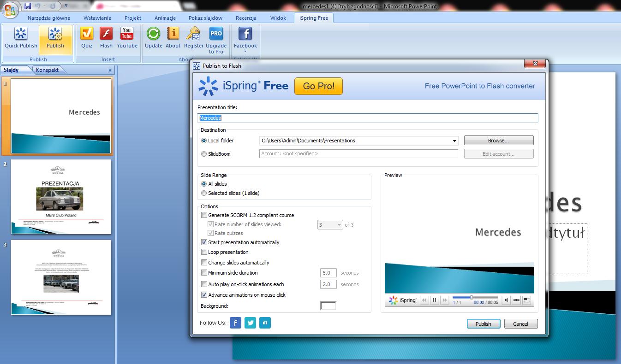The height and width of the screenshot is (364, 621).
Task: Click the Presentation title input field
Action: coord(368,118)
